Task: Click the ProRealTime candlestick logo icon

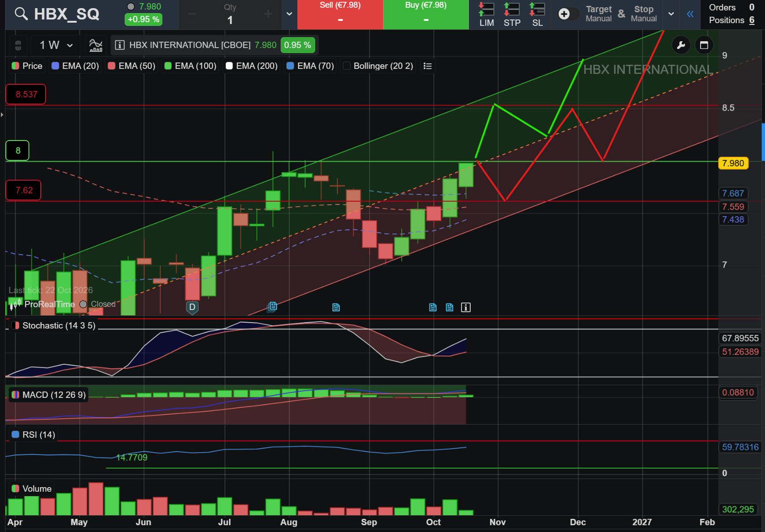Action: point(15,305)
